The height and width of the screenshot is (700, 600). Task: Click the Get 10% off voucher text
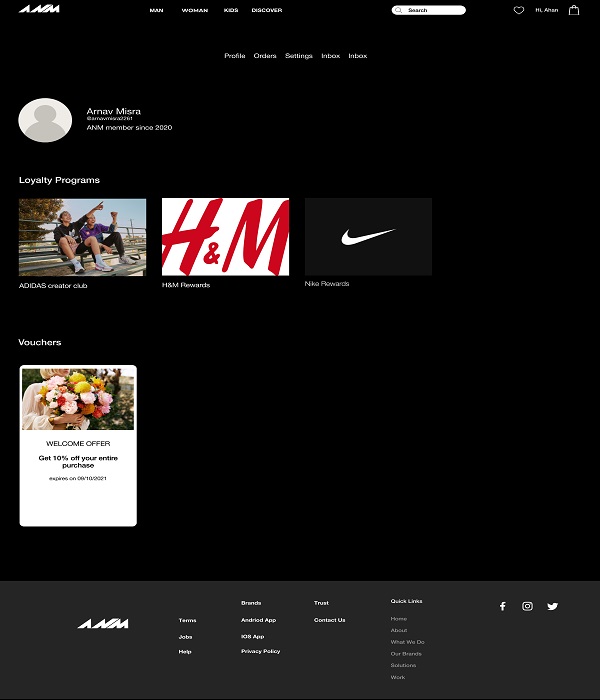[78, 462]
